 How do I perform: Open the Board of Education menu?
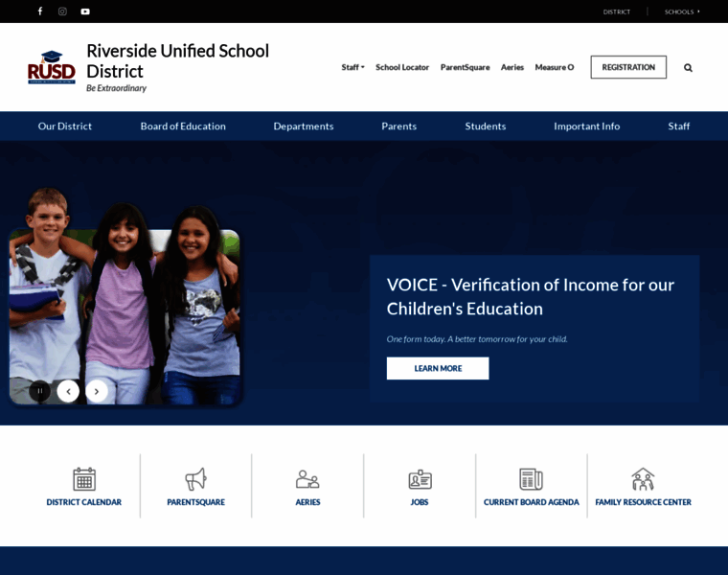[183, 126]
